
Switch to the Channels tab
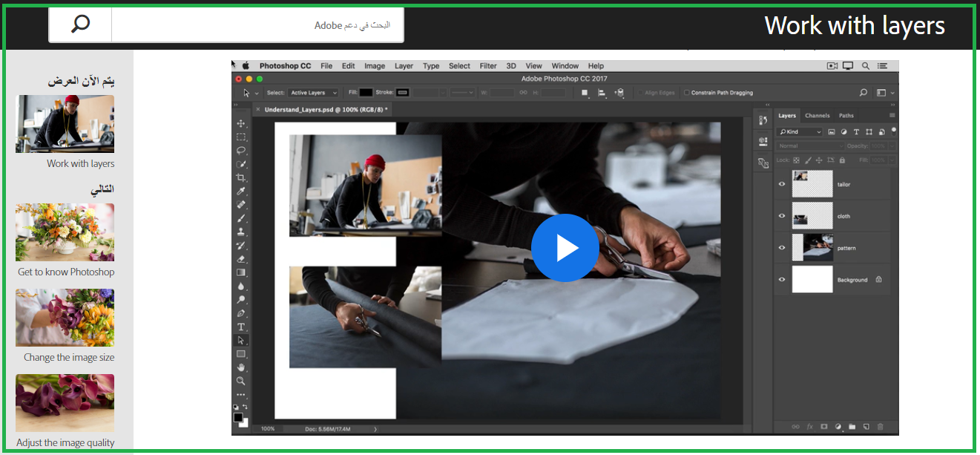pos(817,116)
